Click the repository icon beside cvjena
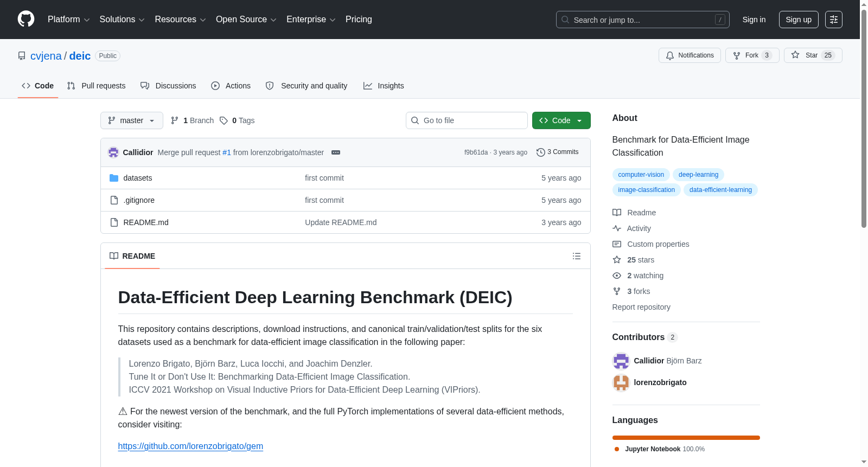The width and height of the screenshot is (868, 467). click(22, 56)
